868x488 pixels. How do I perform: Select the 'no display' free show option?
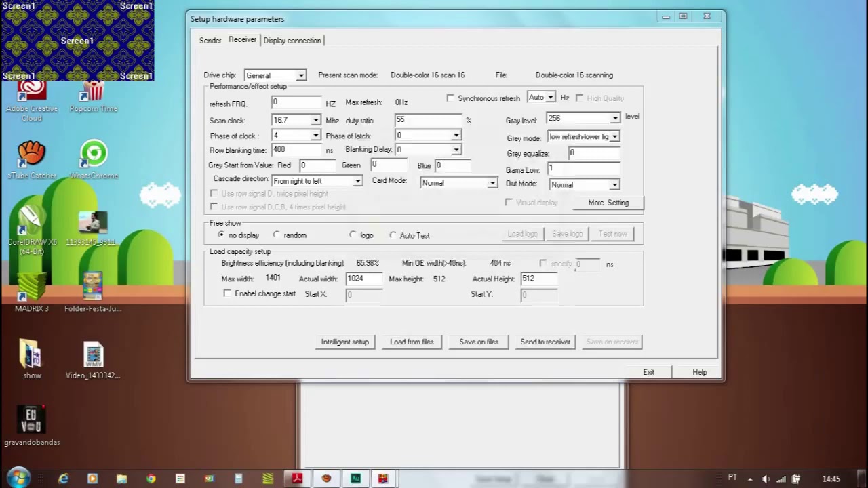coord(222,235)
